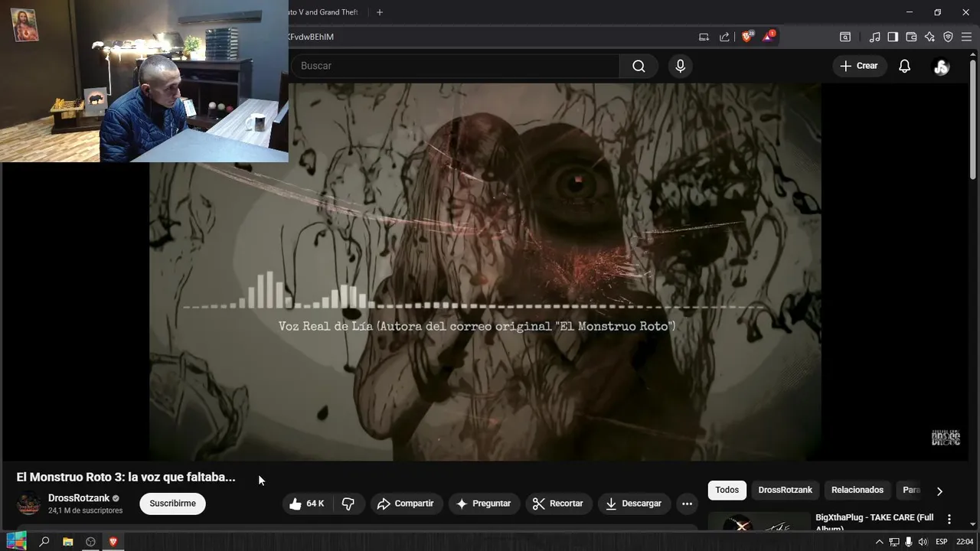Subscribe with the Suscribirme button
The height and width of the screenshot is (551, 980).
click(172, 504)
